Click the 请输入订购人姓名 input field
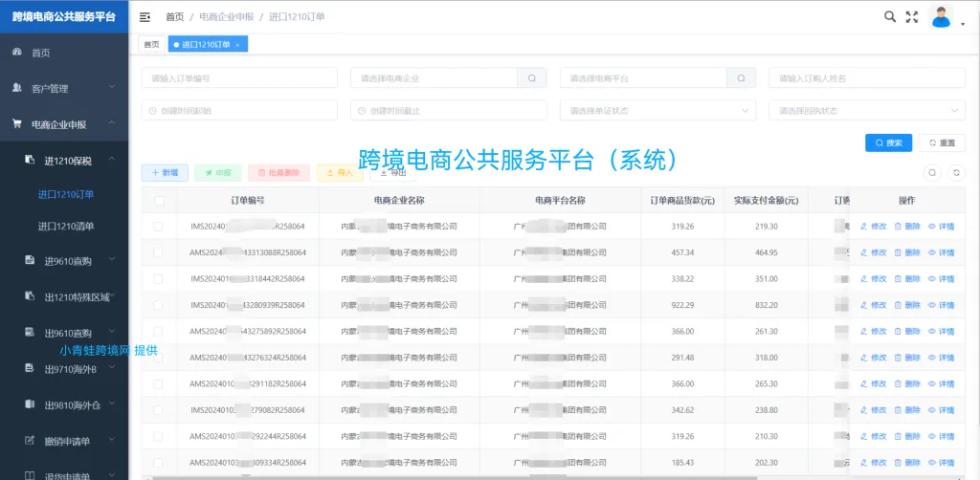 tap(867, 78)
